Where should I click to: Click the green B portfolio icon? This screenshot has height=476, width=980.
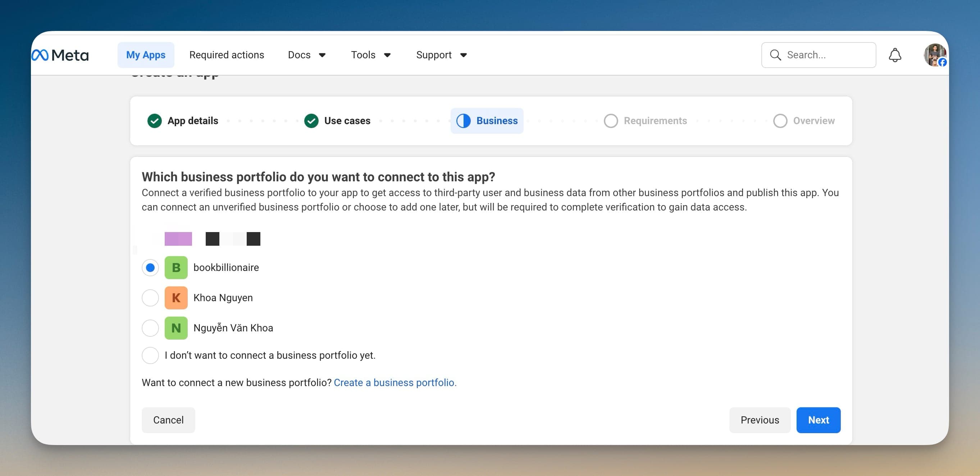tap(176, 267)
